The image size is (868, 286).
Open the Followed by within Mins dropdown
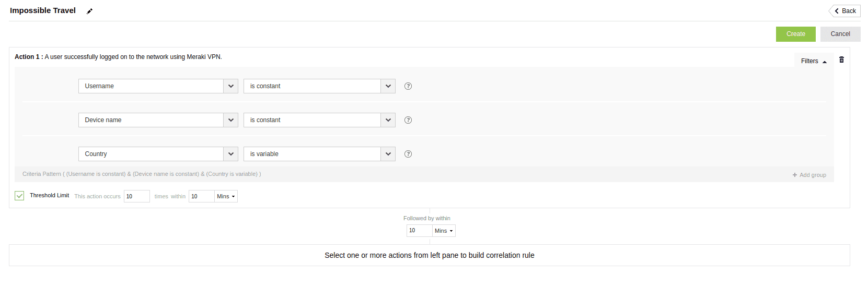tap(444, 231)
